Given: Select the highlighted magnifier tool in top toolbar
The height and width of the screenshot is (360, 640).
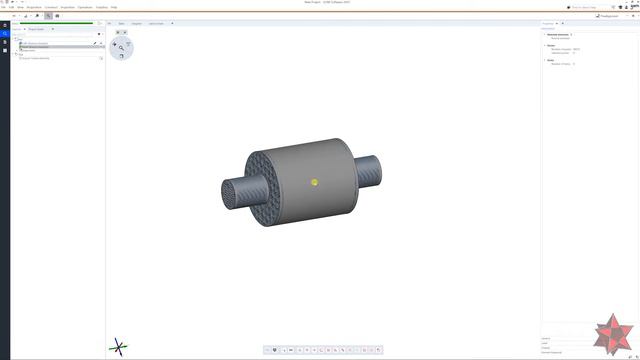Looking at the screenshot, I should coord(48,16).
